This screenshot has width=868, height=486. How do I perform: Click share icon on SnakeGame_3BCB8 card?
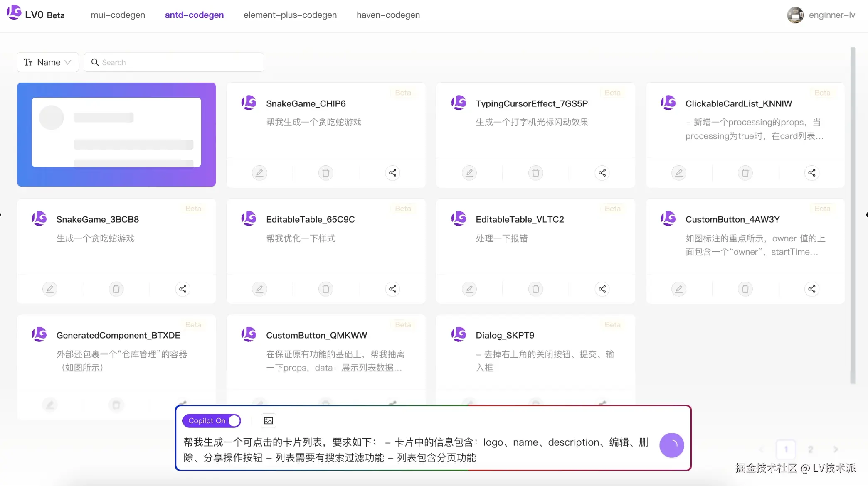point(182,289)
